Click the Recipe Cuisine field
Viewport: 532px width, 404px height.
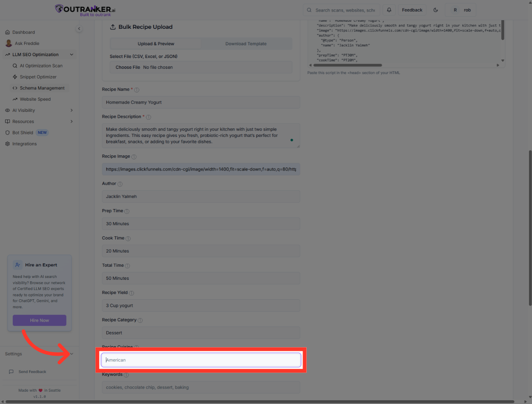[x=201, y=360]
